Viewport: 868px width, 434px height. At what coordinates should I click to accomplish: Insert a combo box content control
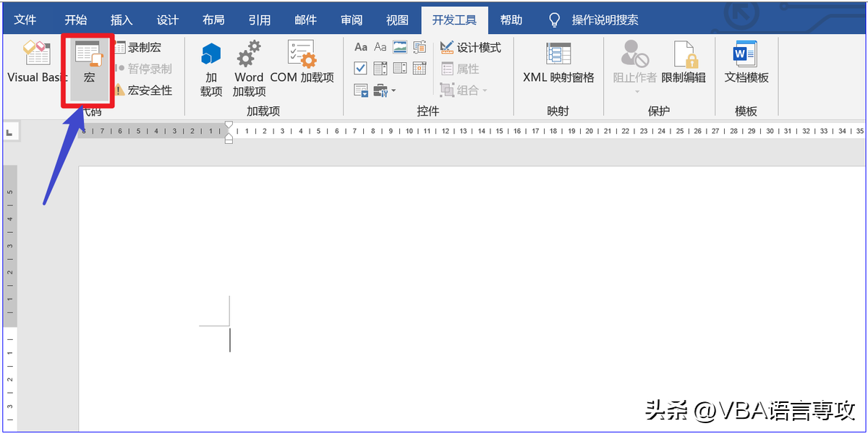(x=380, y=69)
